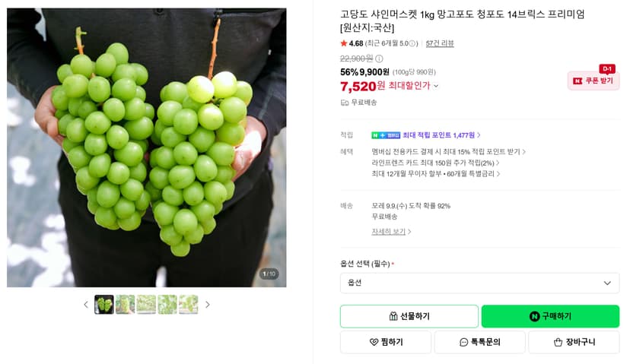This screenshot has height=364, width=630.
Task: Click the heart icon on 찜하기 button
Action: [374, 342]
